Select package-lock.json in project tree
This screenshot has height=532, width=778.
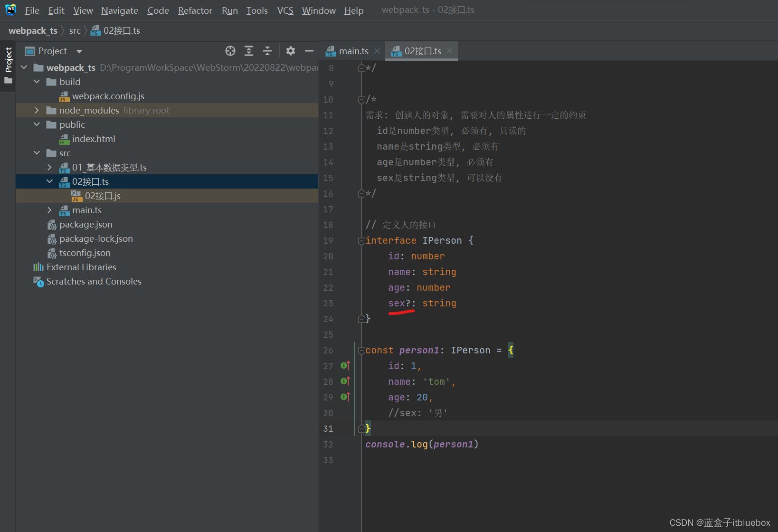coord(96,238)
